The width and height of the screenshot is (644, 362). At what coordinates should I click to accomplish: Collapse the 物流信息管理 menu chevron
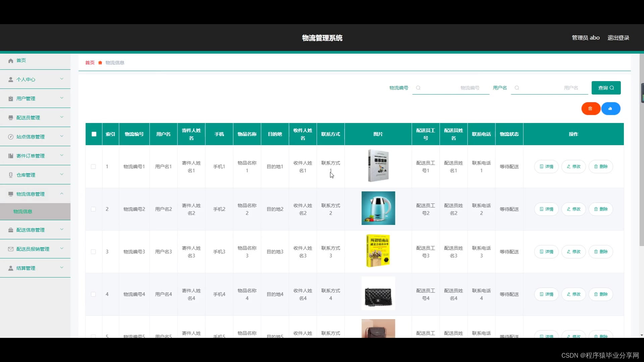pyautogui.click(x=62, y=194)
